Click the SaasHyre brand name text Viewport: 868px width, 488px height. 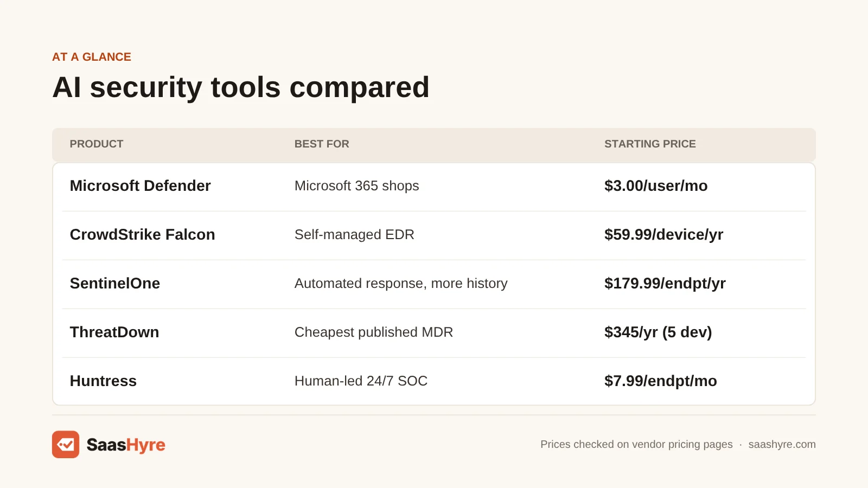(126, 445)
